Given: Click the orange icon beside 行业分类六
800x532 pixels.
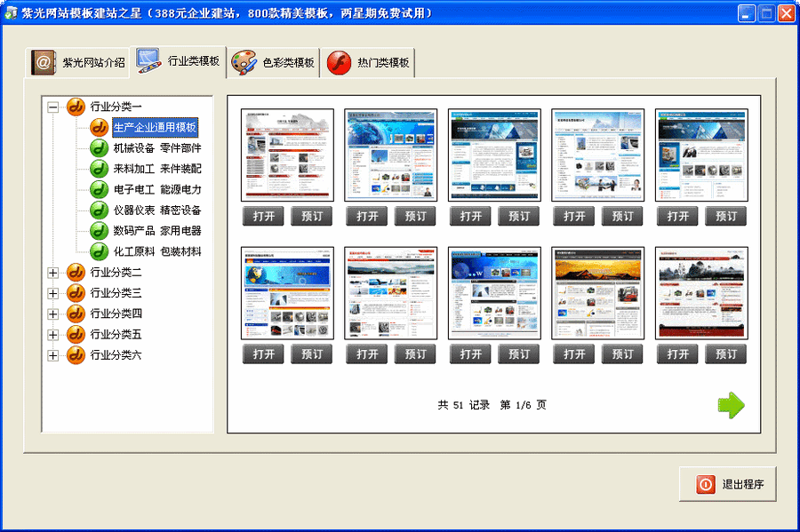Looking at the screenshot, I should coord(75,355).
